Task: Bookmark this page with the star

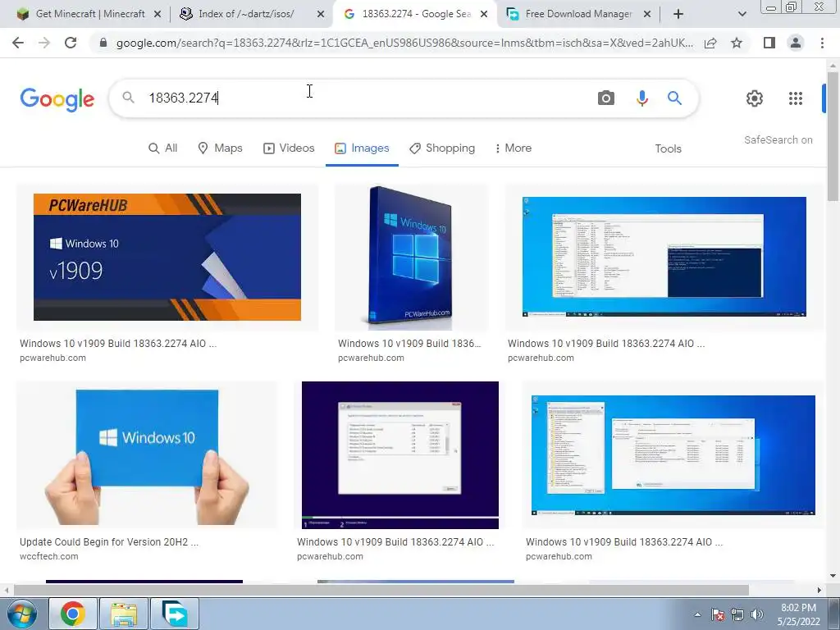Action: coord(737,43)
